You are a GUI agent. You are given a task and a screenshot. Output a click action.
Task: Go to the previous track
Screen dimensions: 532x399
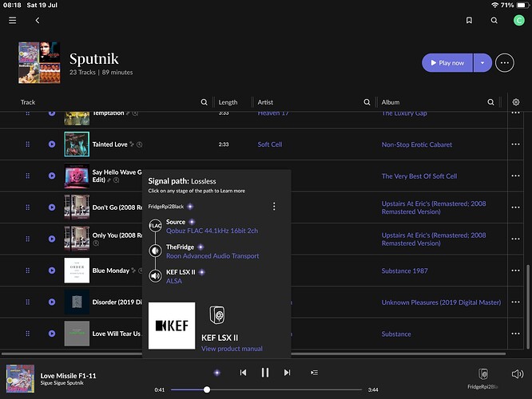pyautogui.click(x=243, y=372)
